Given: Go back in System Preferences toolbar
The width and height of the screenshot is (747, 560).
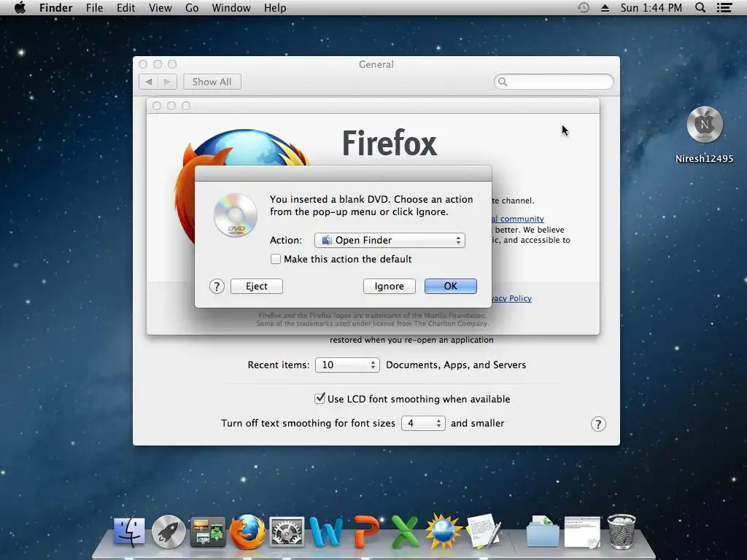Looking at the screenshot, I should 149,82.
